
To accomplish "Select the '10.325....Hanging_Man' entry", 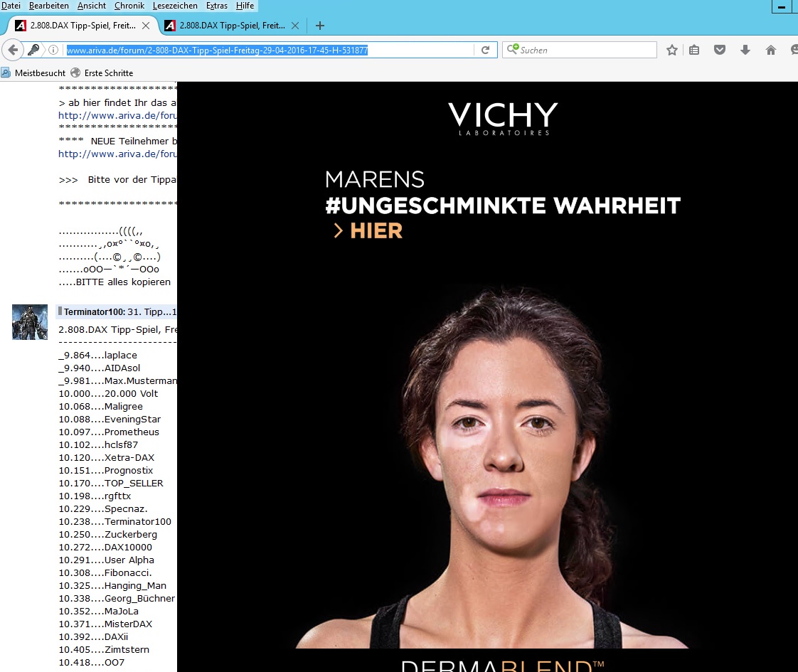I will (112, 585).
